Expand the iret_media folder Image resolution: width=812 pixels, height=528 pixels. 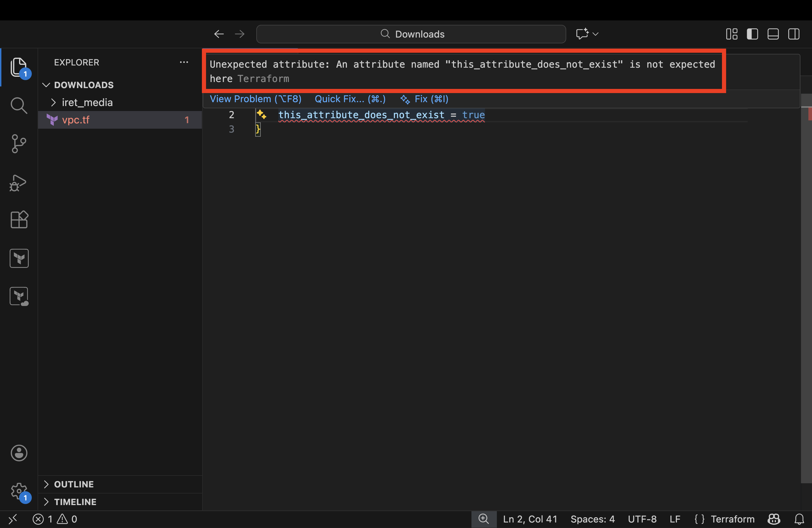(x=87, y=102)
